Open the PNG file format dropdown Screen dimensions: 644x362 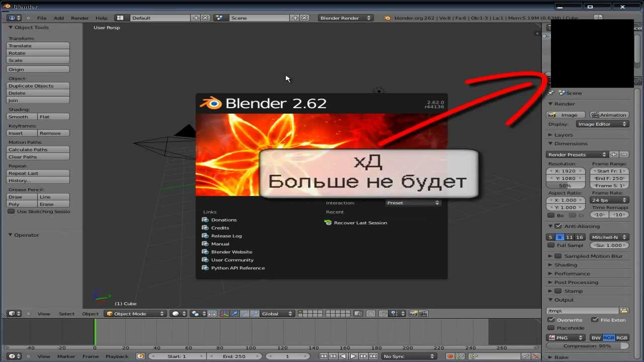(x=566, y=338)
